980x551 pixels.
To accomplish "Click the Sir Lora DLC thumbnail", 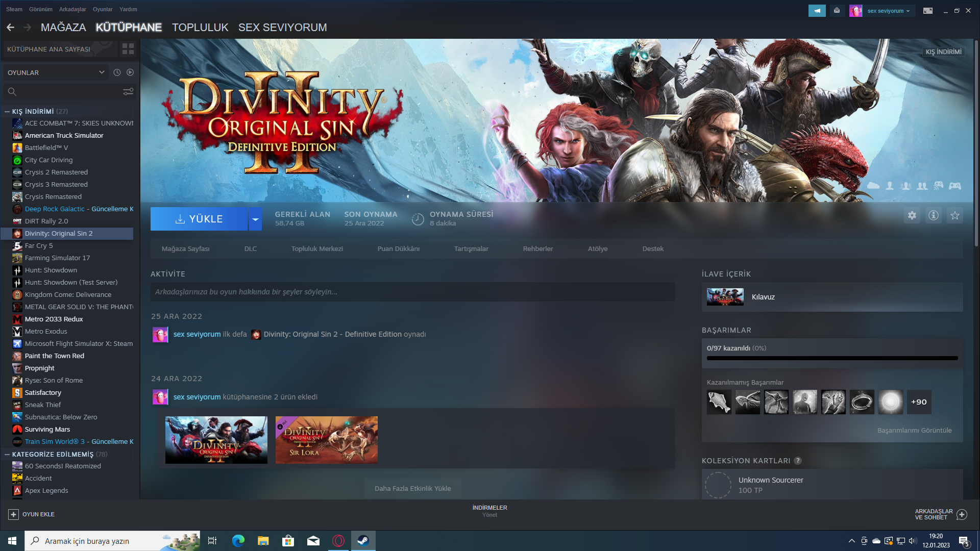I will point(326,440).
